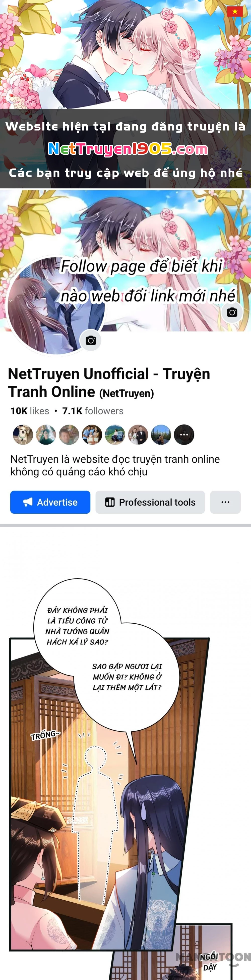Image resolution: width=251 pixels, height=980 pixels.
Task: Open the three-dots more options button
Action: [x=225, y=502]
